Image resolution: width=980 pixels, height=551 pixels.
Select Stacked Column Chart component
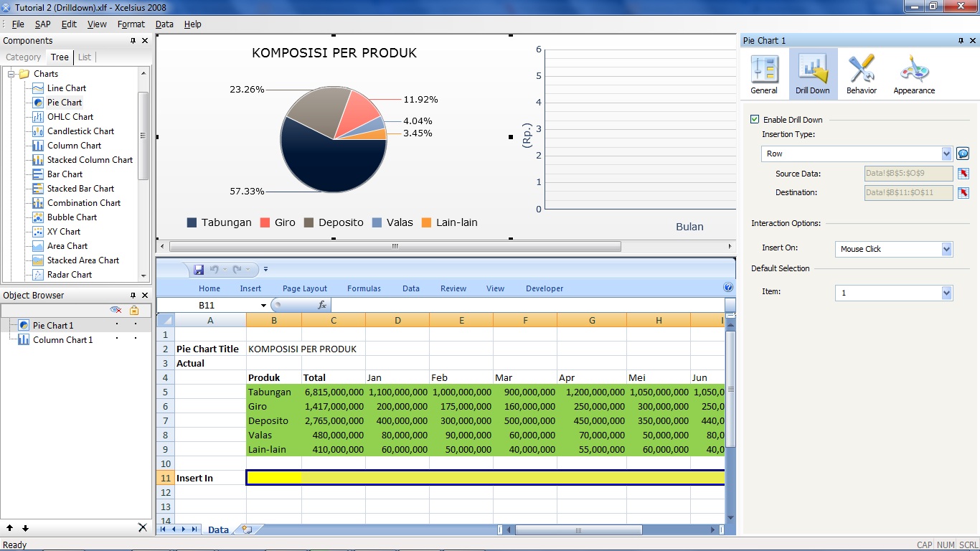tap(90, 160)
